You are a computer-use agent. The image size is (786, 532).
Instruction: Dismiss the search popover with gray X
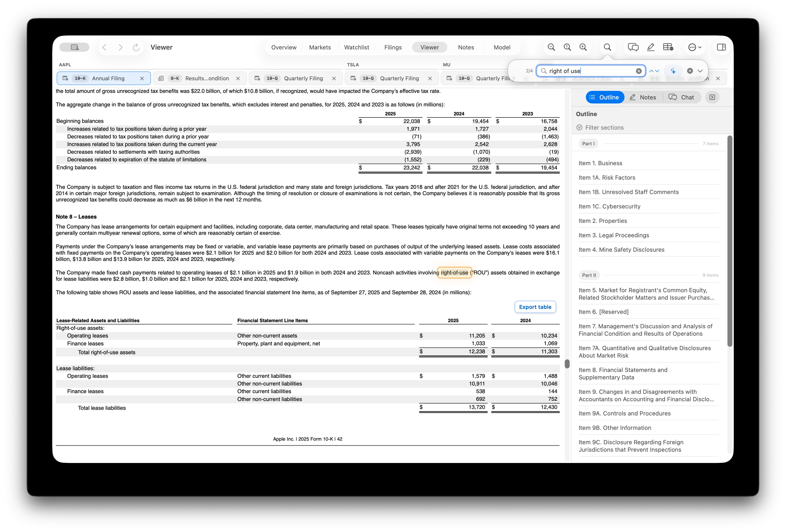click(x=690, y=71)
